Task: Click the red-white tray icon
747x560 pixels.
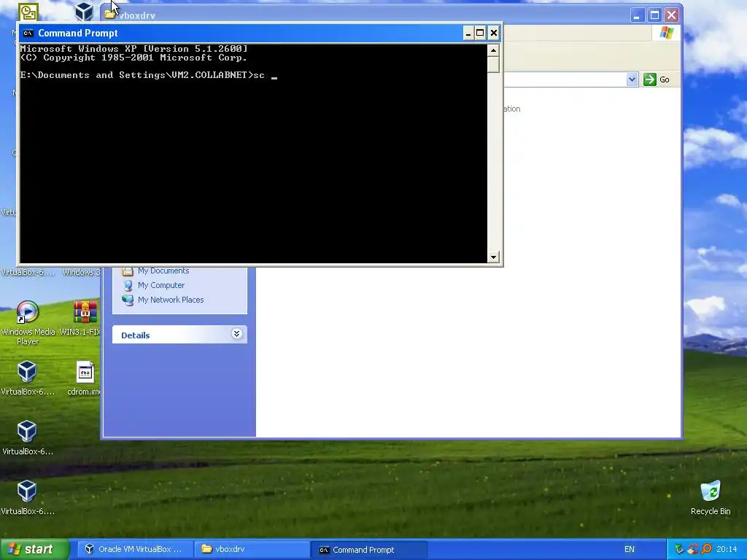Action: [692, 549]
